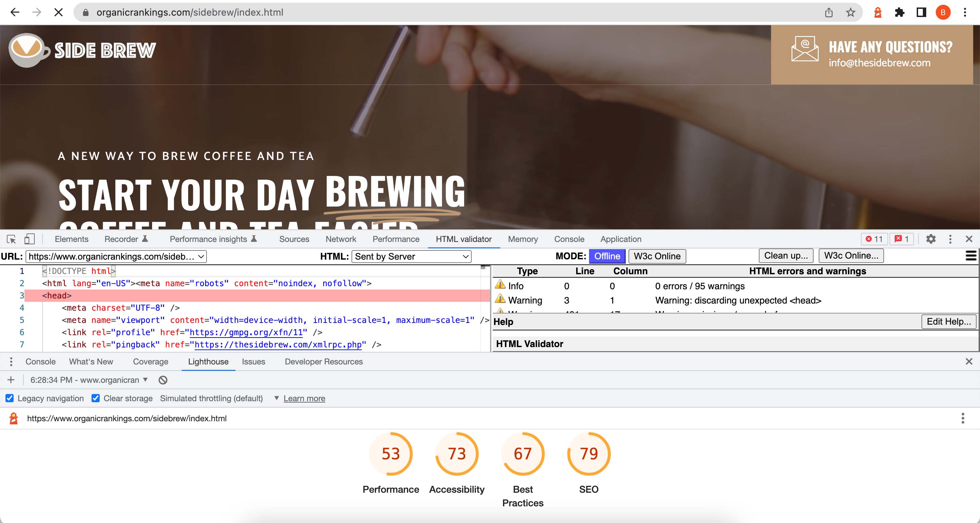The height and width of the screenshot is (523, 980).
Task: Click the 11 console errors badge
Action: coord(874,239)
